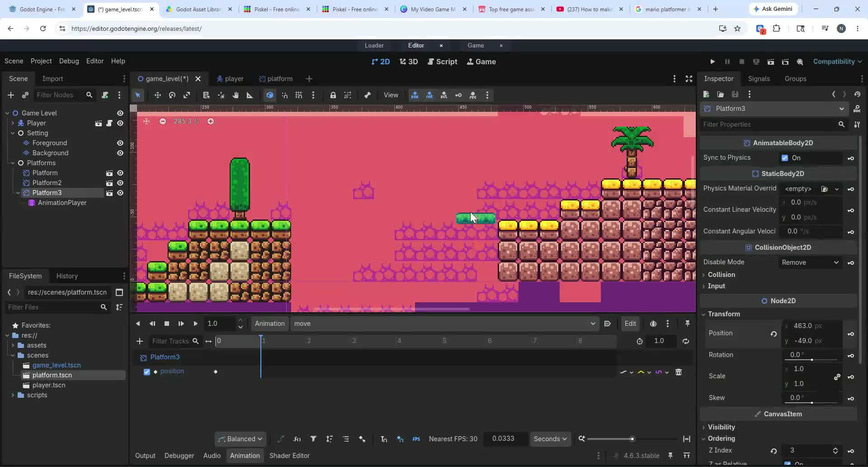The width and height of the screenshot is (868, 467).
Task: Select the Ruler Mode tool
Action: pos(250,95)
